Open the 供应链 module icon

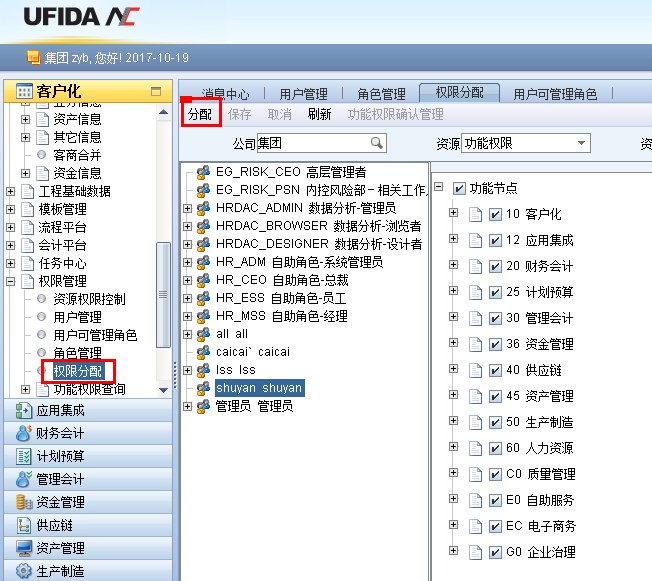pos(24,525)
